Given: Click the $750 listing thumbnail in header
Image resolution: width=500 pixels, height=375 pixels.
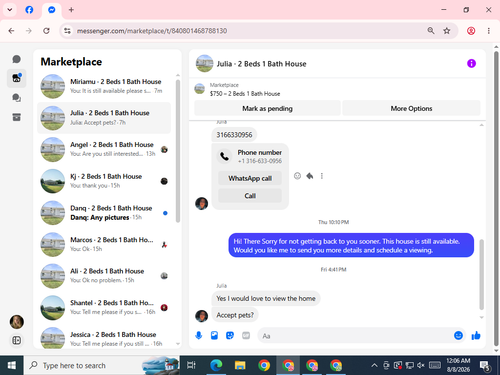Looking at the screenshot, I should (199, 89).
